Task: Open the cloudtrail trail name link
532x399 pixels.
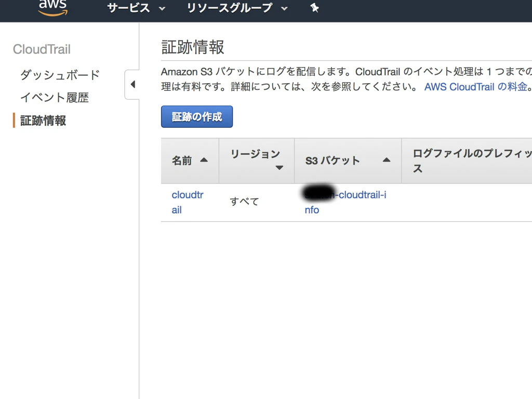Action: [188, 202]
